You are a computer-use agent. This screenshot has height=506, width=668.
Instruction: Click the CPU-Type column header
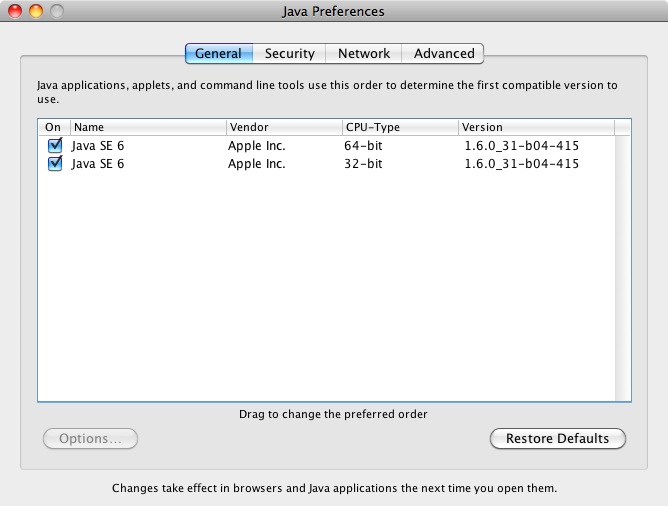point(400,127)
